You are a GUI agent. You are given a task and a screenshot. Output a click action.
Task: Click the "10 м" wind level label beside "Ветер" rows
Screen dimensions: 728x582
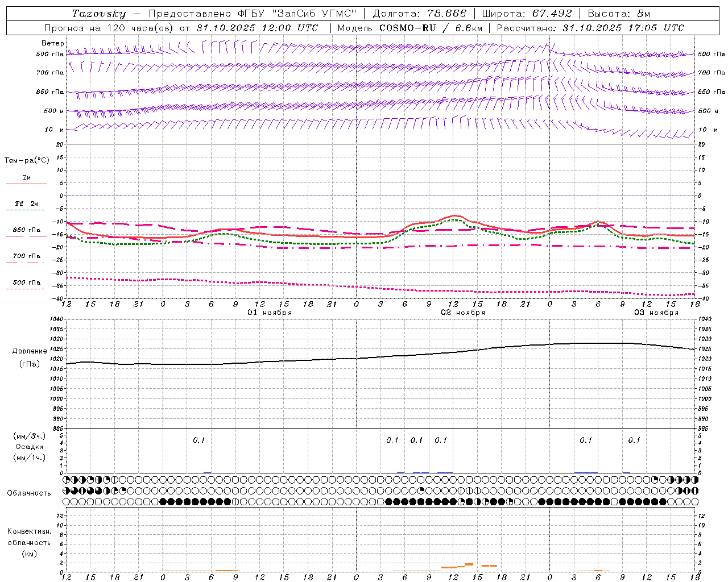[53, 130]
